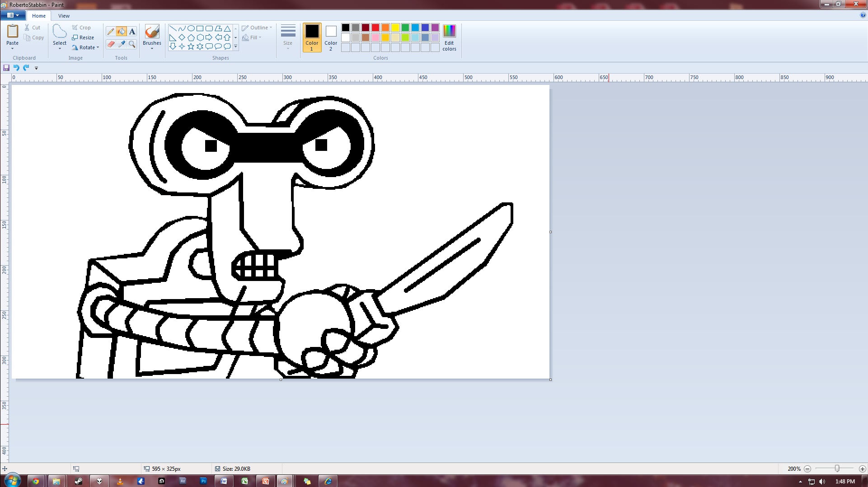Viewport: 868px width, 487px height.
Task: Open Customize Quick Access Toolbar arrow
Action: tap(37, 68)
